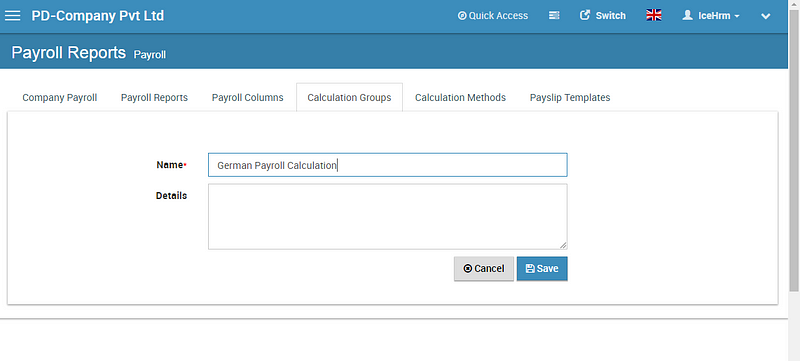Click the Quick Access link
Image resolution: width=800 pixels, height=361 pixels.
[x=493, y=16]
